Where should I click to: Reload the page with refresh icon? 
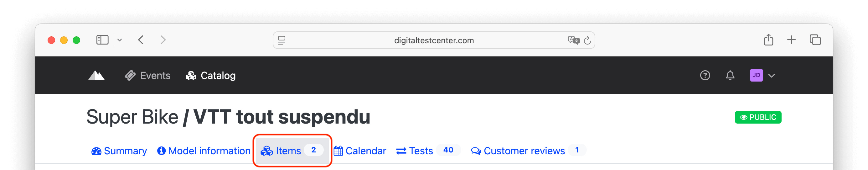pyautogui.click(x=587, y=40)
